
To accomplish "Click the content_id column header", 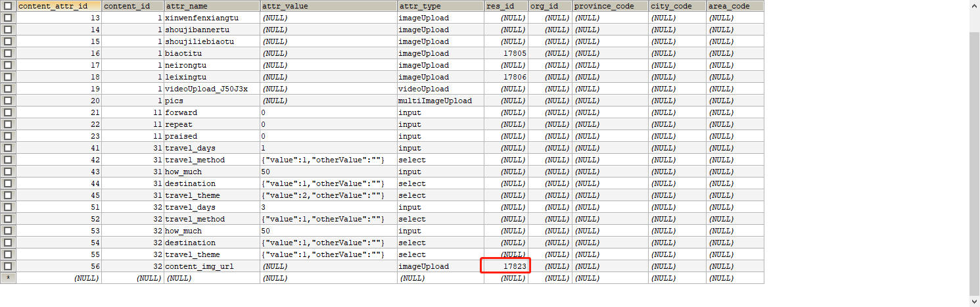I will (133, 6).
